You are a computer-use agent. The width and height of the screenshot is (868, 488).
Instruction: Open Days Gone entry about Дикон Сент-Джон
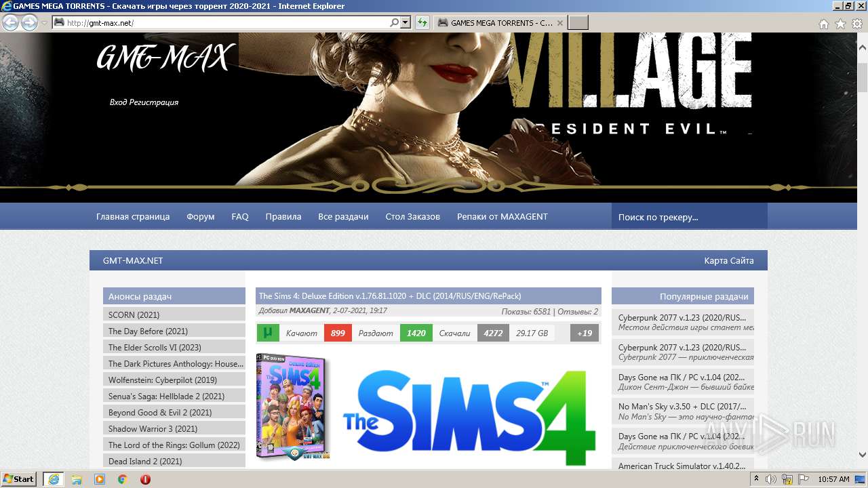[x=683, y=382]
